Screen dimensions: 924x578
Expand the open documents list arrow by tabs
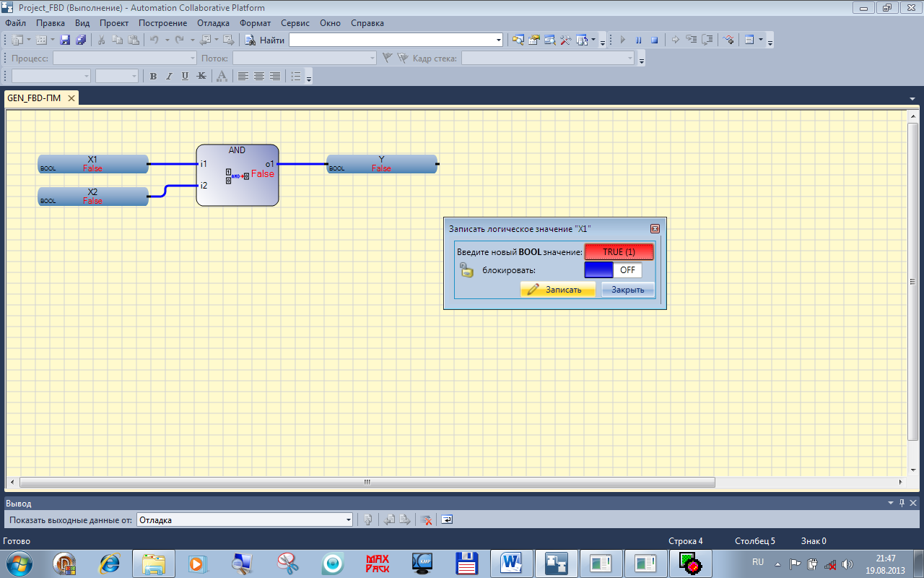tap(913, 98)
